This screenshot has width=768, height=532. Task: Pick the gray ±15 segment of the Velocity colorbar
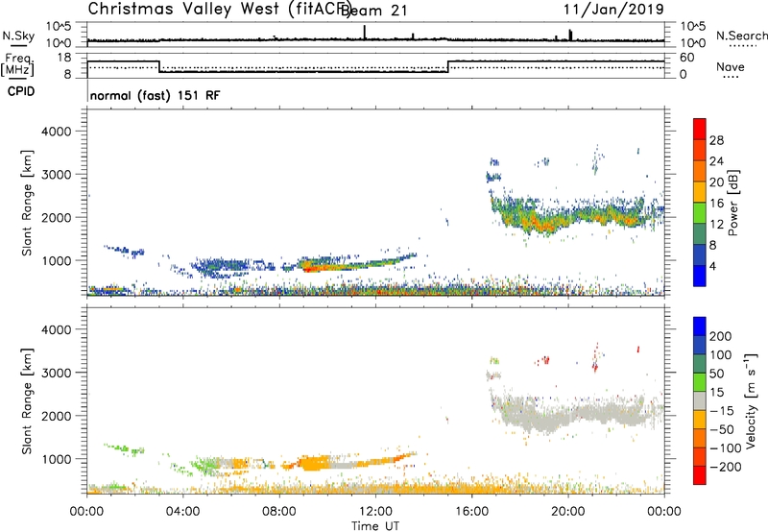click(x=700, y=400)
